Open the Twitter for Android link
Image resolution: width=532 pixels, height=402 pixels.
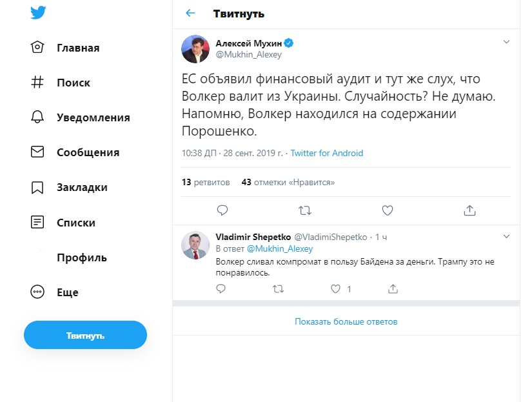[x=327, y=153]
